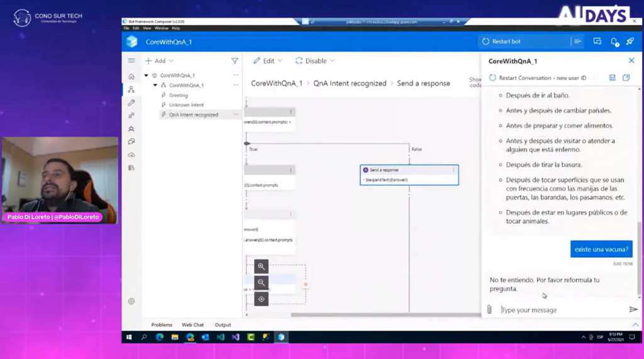Image resolution: width=644 pixels, height=359 pixels.
Task: Open the Bot responses sidebar icon
Action: (131, 128)
